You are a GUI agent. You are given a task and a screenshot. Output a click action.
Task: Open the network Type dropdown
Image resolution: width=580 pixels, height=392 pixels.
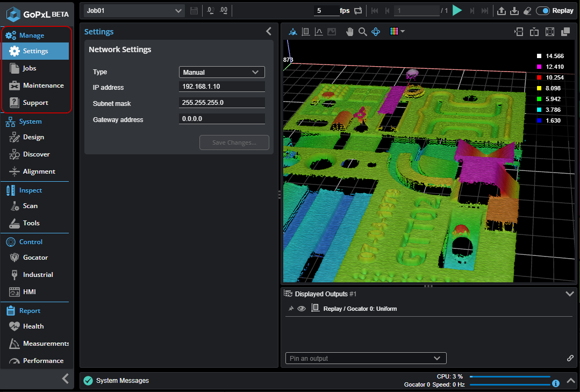[x=221, y=72]
